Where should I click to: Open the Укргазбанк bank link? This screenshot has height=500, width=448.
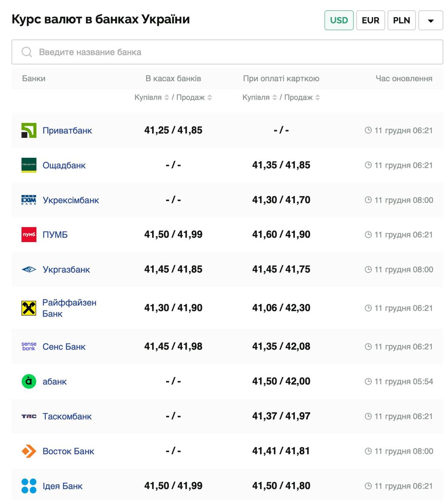(66, 270)
